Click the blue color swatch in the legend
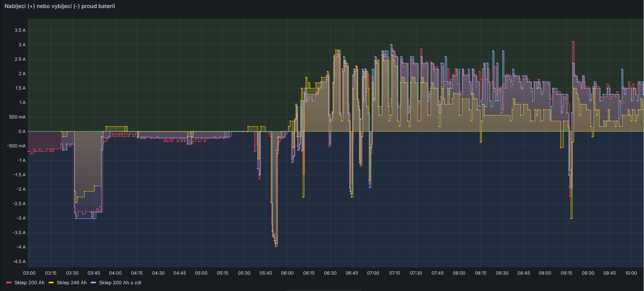Image resolution: width=644 pixels, height=291 pixels. pyautogui.click(x=94, y=283)
